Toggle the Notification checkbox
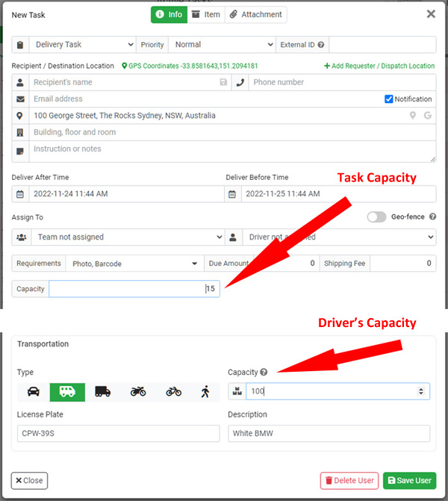This screenshot has width=448, height=501. 388,99
